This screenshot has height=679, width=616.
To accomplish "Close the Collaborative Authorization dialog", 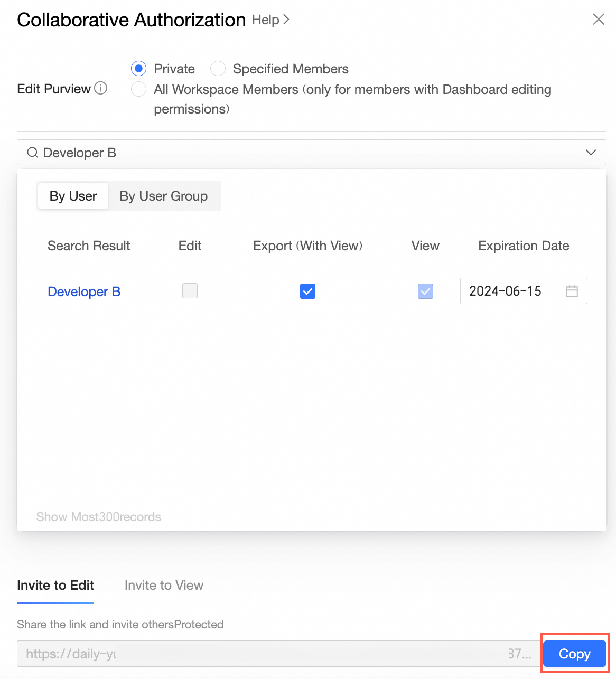I will (x=598, y=20).
